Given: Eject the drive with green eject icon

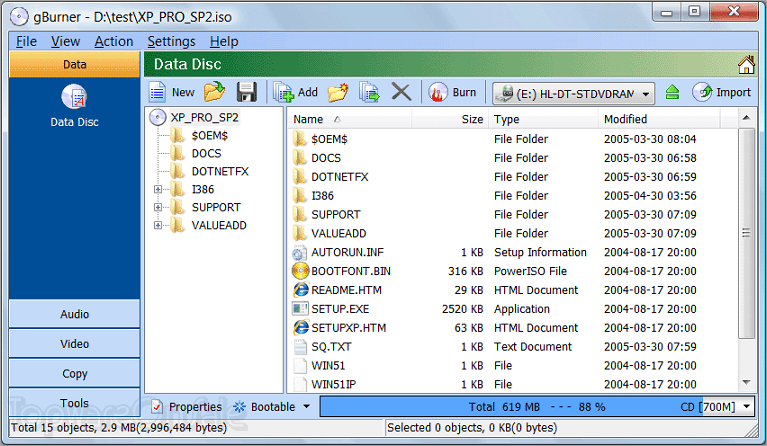Looking at the screenshot, I should tap(673, 92).
